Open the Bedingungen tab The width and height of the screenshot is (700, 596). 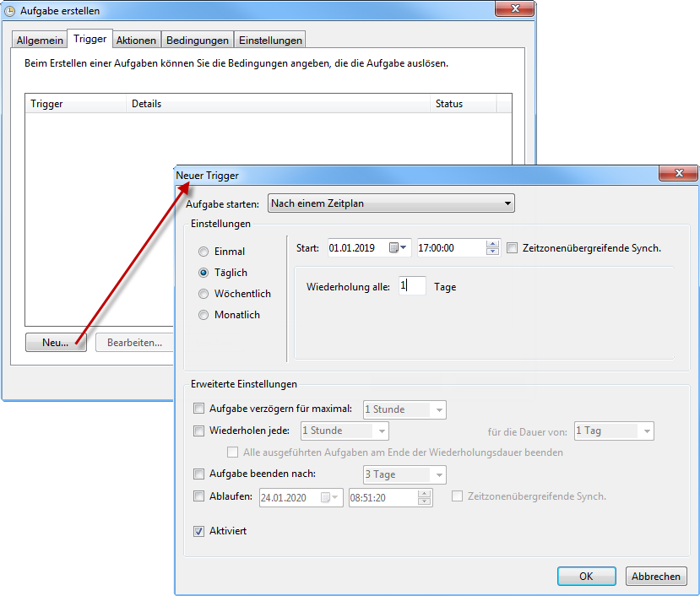click(x=198, y=41)
